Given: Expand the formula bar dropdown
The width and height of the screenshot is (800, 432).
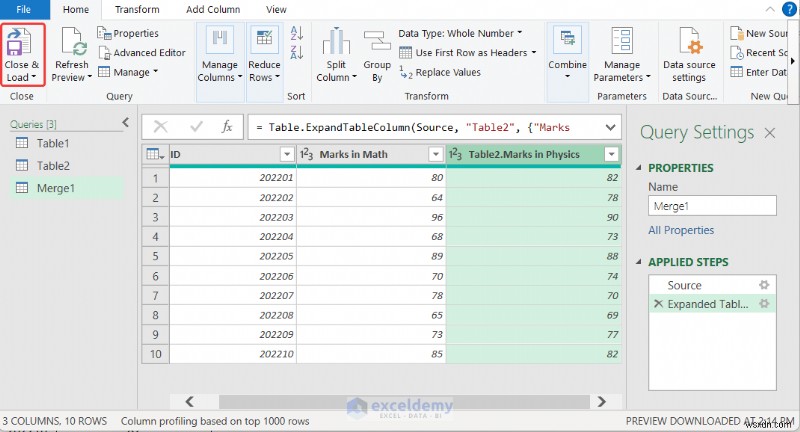Looking at the screenshot, I should click(610, 128).
